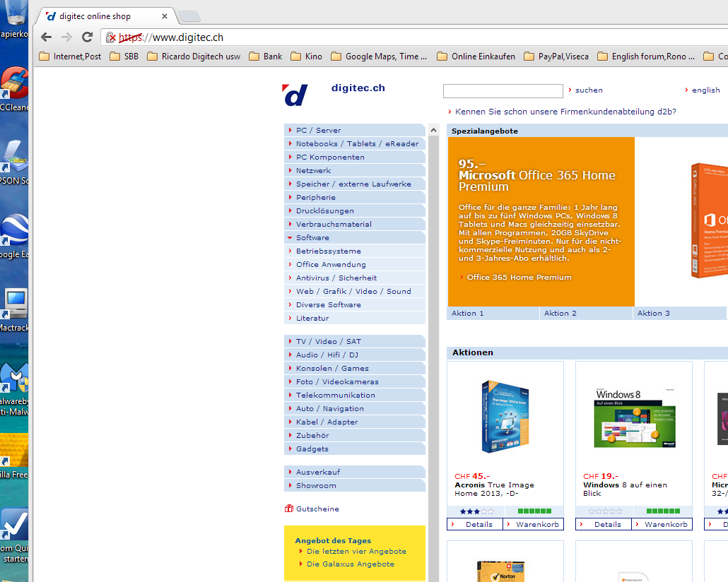Click the browser reload page icon
This screenshot has width=728, height=582.
click(x=88, y=37)
